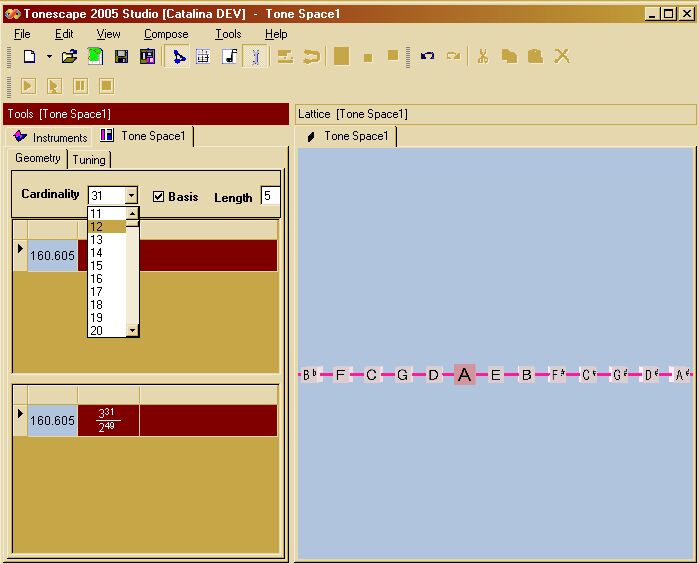Open the Help menu
Image resolution: width=699 pixels, height=564 pixels.
pyautogui.click(x=276, y=34)
